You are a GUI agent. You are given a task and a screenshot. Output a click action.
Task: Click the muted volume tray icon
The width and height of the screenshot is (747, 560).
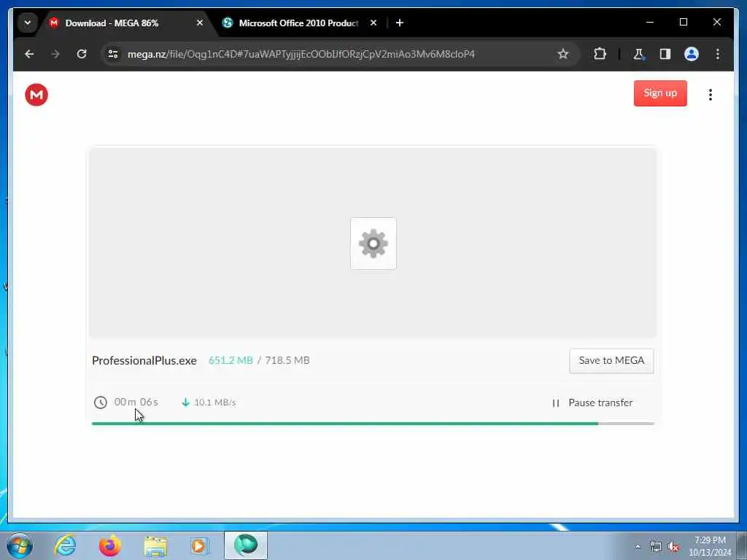(673, 547)
